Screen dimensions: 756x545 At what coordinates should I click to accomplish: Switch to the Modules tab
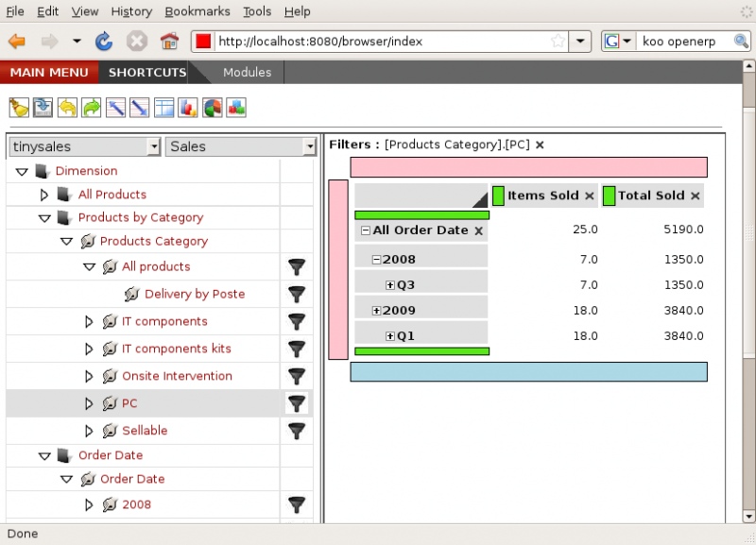(247, 72)
